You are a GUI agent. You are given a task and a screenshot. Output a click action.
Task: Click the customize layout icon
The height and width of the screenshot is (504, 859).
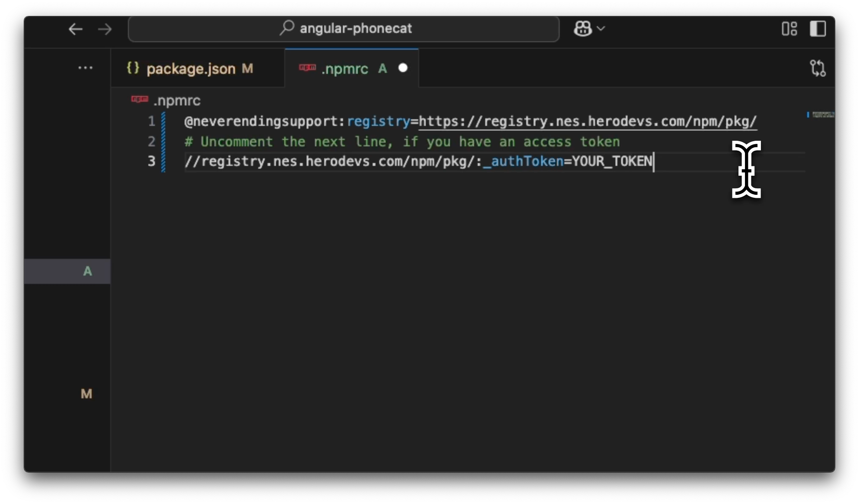[x=789, y=29]
